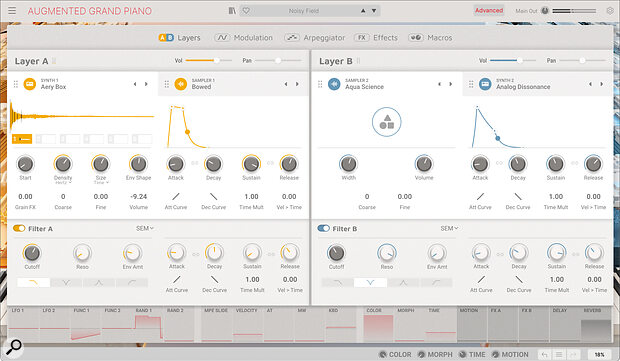The height and width of the screenshot is (361, 620).
Task: Select the RAND 1 modulation slot
Action: [148, 324]
